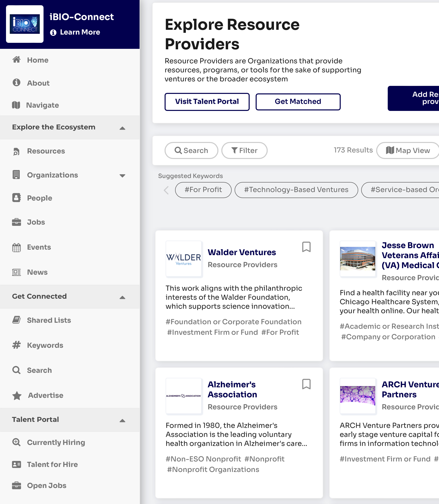Click the Learn More link in header
439x504 pixels.
[x=80, y=32]
